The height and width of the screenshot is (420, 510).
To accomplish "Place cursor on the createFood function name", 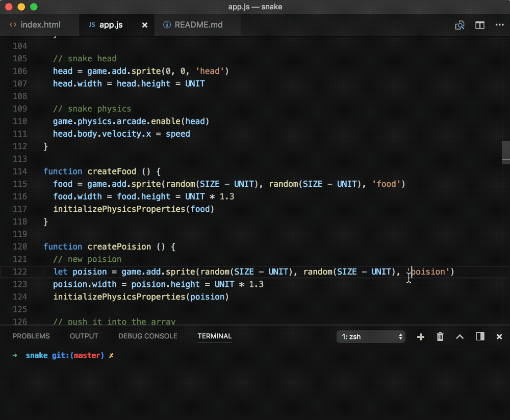I will click(112, 171).
